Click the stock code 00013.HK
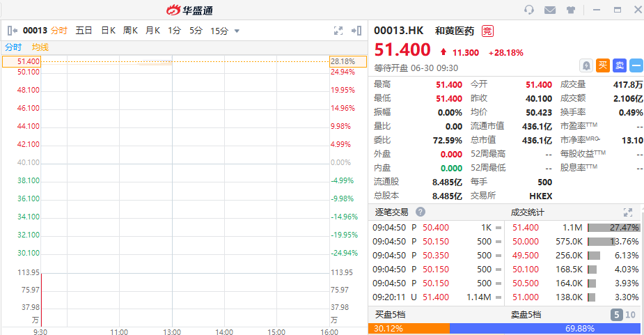 coord(398,31)
